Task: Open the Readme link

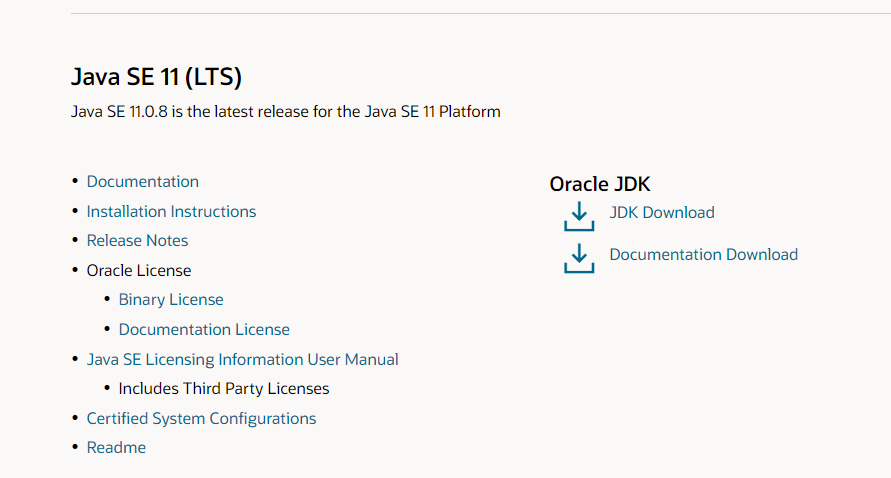Action: click(x=116, y=448)
